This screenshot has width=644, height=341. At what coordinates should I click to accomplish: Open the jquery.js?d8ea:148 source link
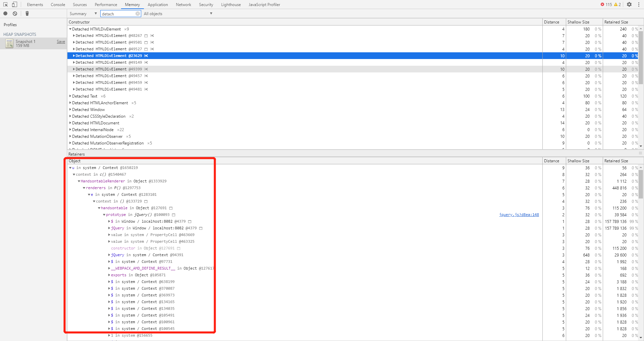click(519, 215)
